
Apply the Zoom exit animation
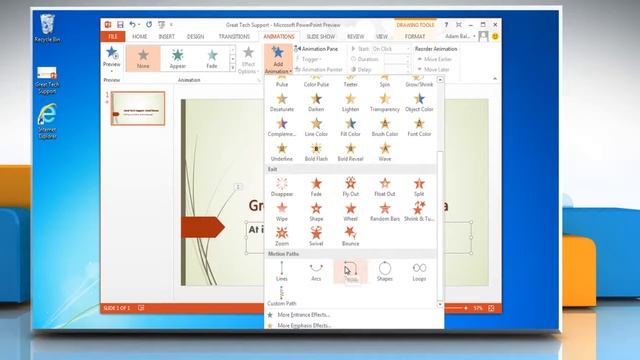pos(282,237)
